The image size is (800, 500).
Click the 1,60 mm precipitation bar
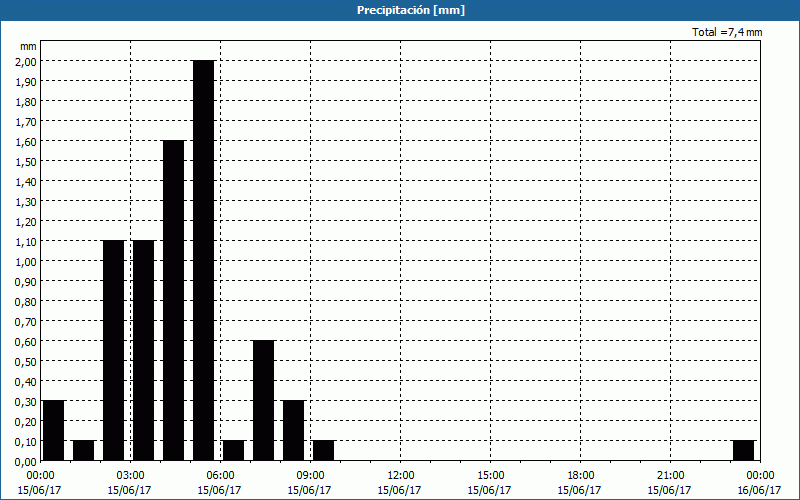(x=173, y=301)
